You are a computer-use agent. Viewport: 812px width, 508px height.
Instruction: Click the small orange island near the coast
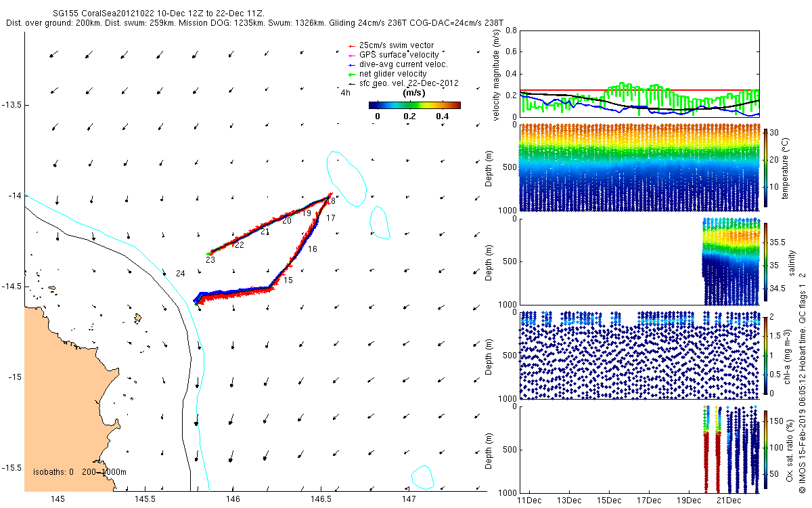137,317
